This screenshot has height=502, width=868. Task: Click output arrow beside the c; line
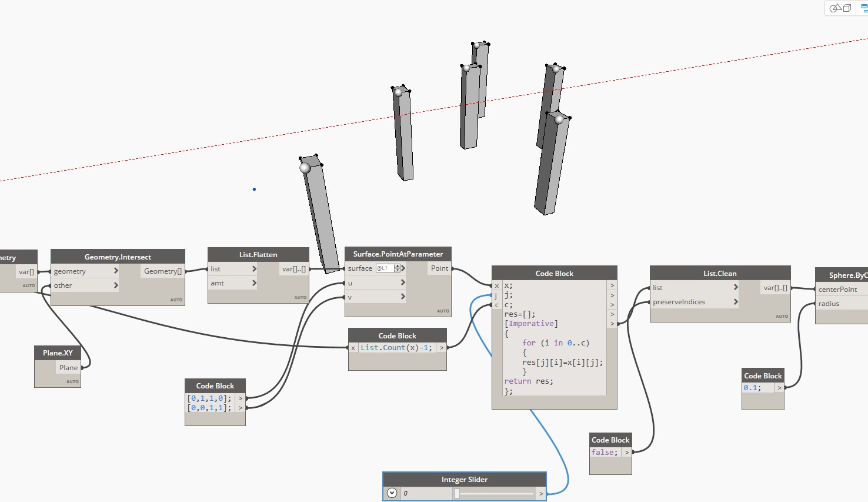612,304
